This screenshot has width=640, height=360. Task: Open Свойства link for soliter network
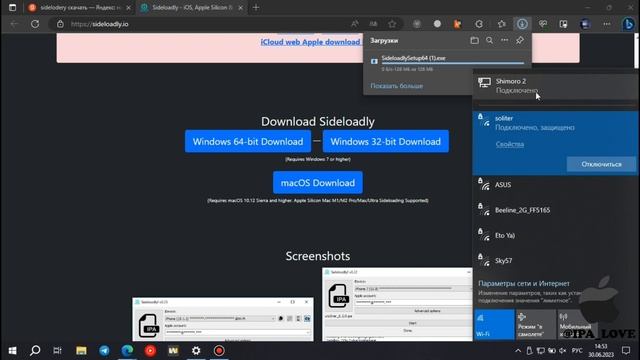(509, 144)
